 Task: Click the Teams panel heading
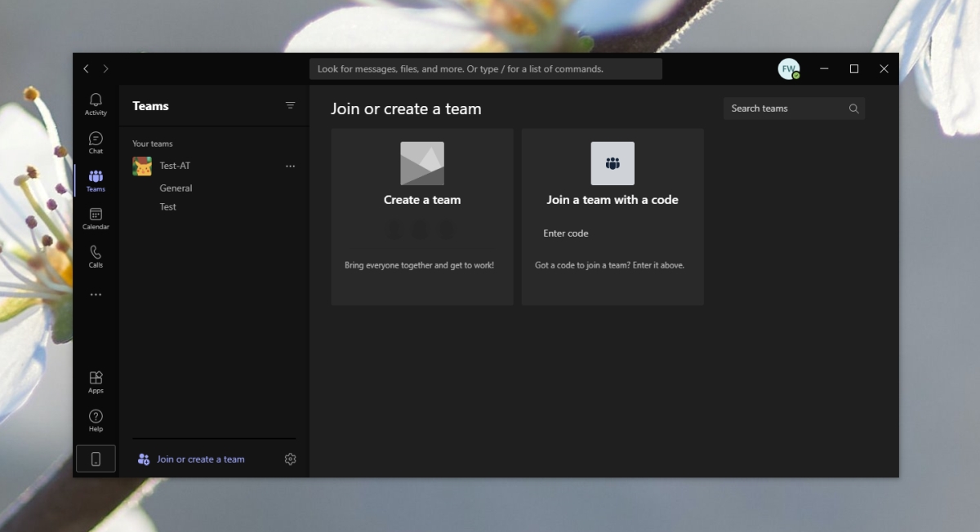150,106
